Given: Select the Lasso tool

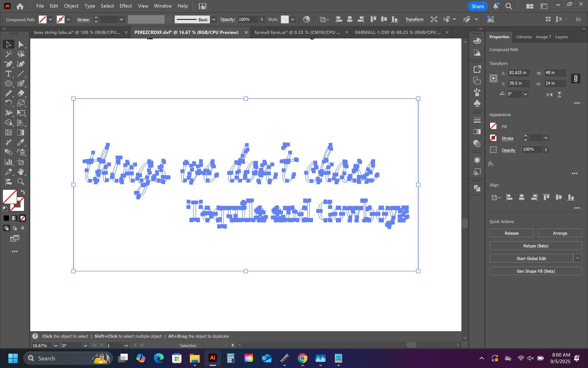Looking at the screenshot, I should coord(21,54).
